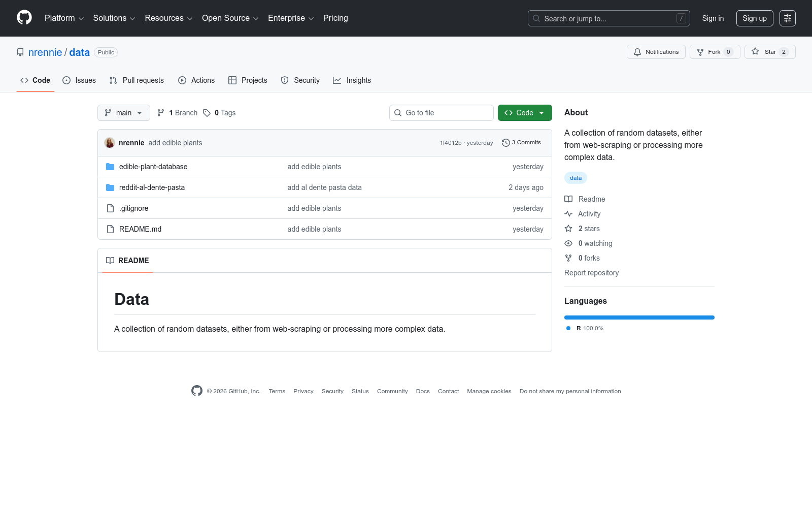Image resolution: width=812 pixels, height=508 pixels.
Task: Click the Notifications button
Action: [656, 52]
